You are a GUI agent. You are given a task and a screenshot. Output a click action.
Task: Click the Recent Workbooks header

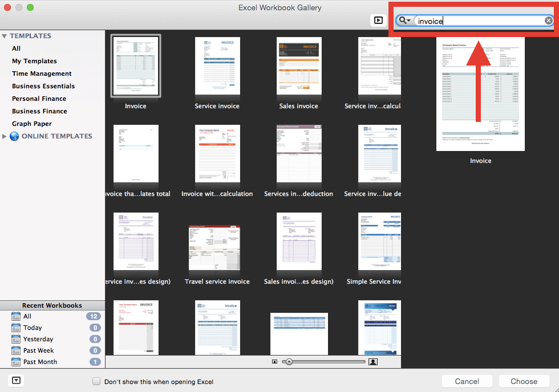52,305
